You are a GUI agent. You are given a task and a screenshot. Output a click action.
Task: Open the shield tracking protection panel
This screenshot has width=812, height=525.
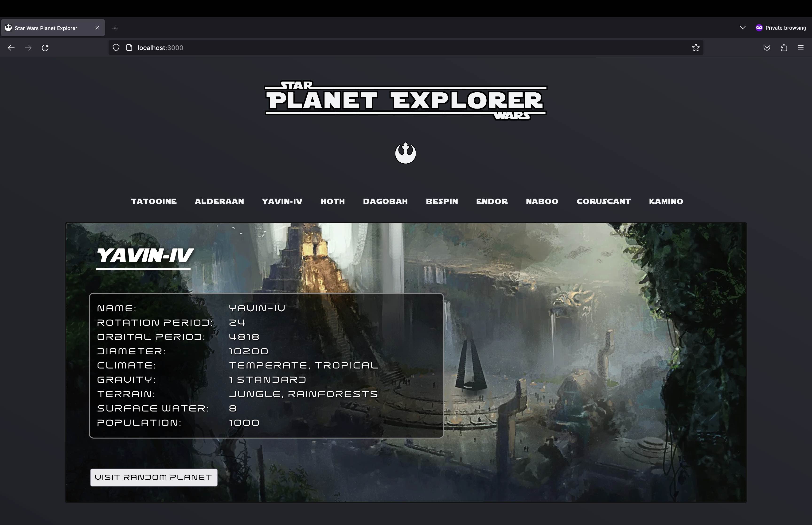116,48
